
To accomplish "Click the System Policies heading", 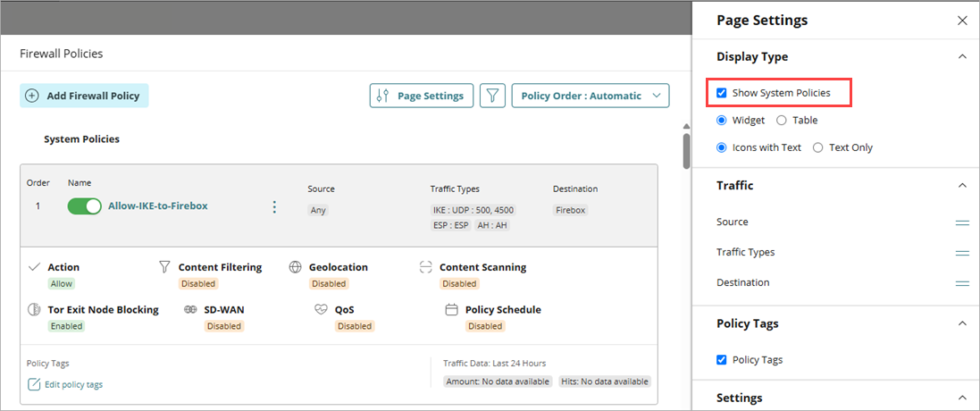I will pyautogui.click(x=81, y=139).
